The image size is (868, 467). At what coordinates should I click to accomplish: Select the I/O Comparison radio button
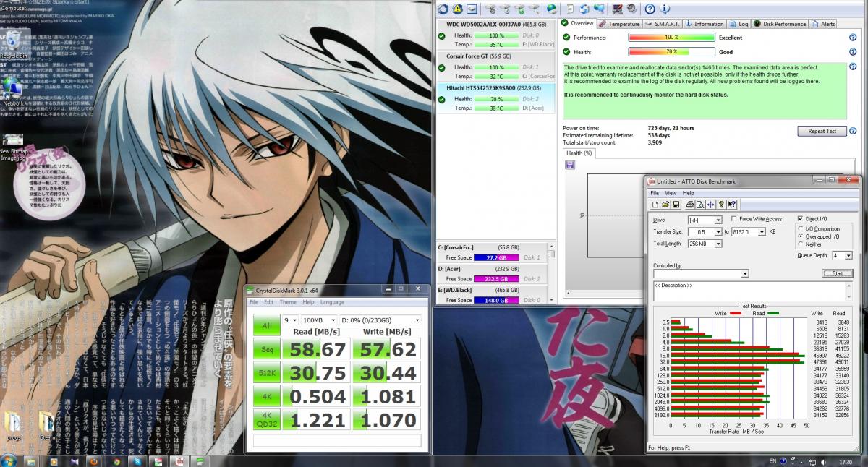pos(800,228)
